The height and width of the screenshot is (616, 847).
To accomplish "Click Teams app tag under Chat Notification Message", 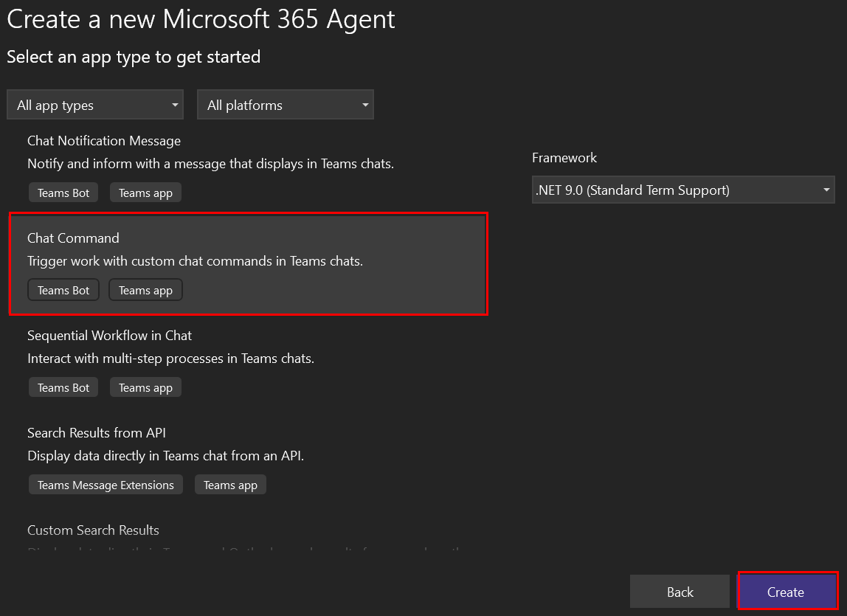I will [145, 193].
